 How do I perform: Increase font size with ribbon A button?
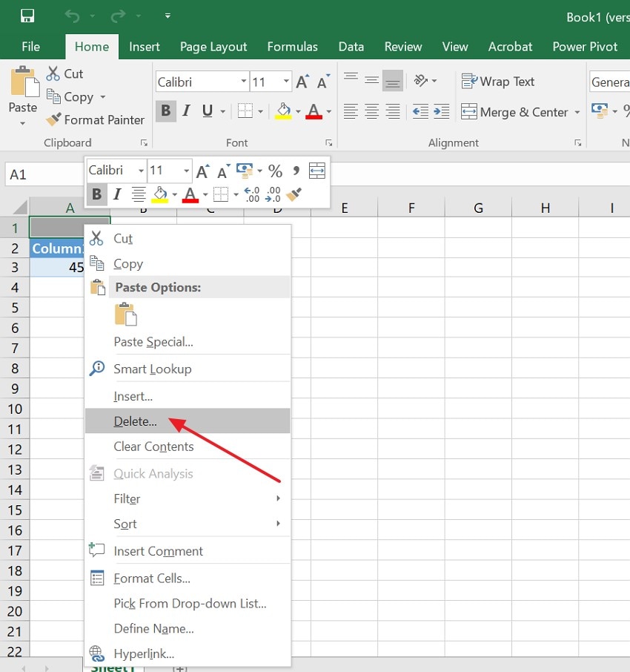coord(303,82)
